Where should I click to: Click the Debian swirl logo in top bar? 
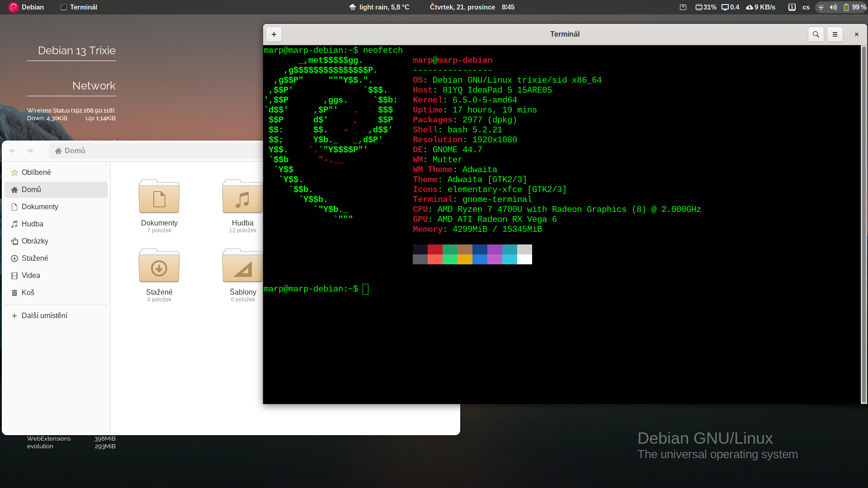14,7
